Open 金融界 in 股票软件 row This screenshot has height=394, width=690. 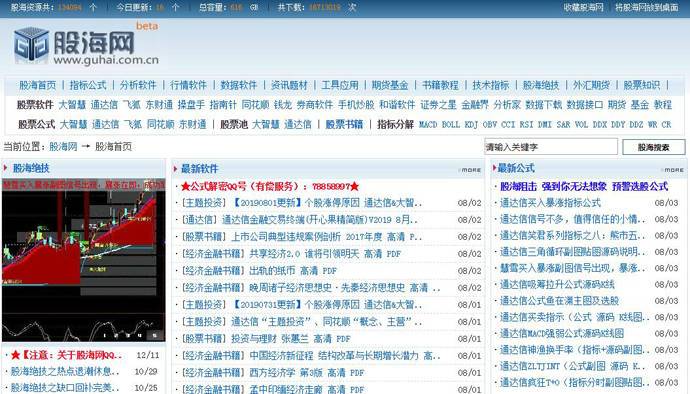point(475,105)
